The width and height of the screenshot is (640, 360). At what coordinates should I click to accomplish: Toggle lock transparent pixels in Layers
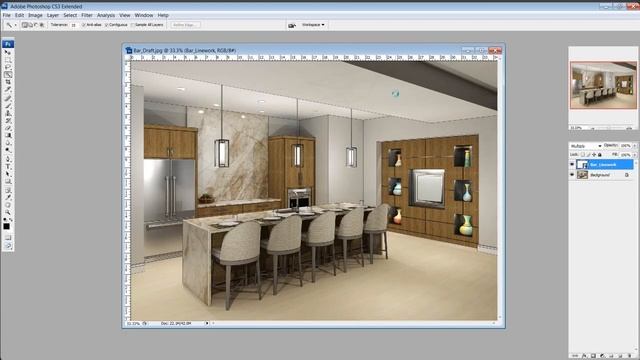tap(582, 155)
